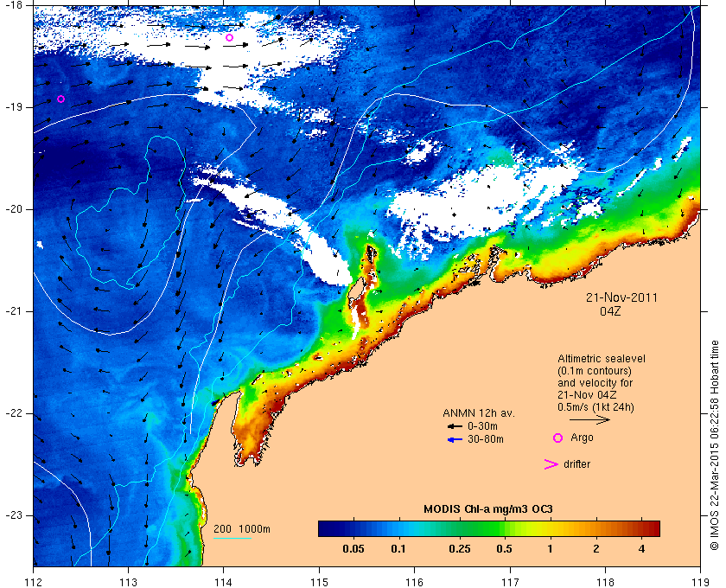Click the longitude axis label "115"
The height and width of the screenshot is (588, 726).
tap(319, 583)
